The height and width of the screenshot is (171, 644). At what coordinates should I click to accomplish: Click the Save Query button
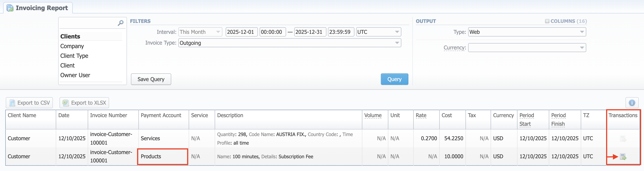coord(151,79)
